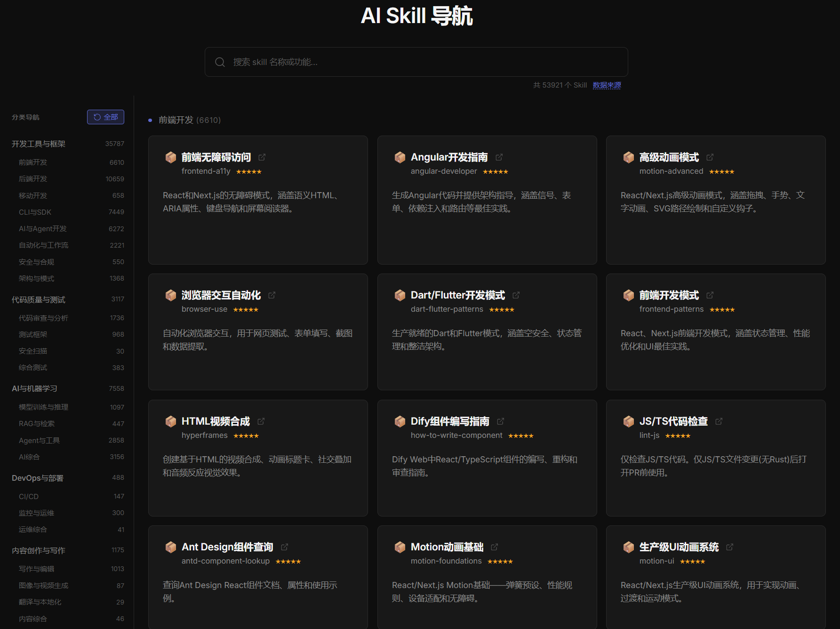840x629 pixels.
Task: Choose the AI与Agent开发 subcategory
Action: (71, 229)
